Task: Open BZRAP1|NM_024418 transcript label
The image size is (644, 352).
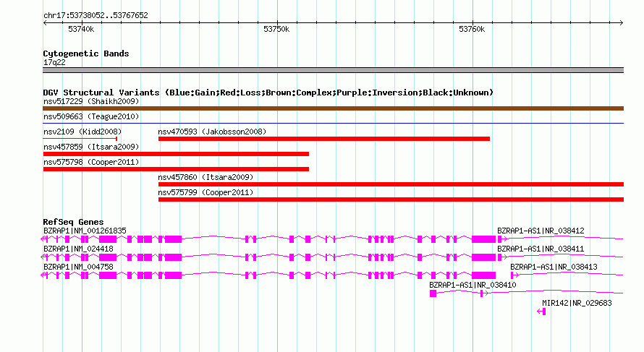Action: 78,249
